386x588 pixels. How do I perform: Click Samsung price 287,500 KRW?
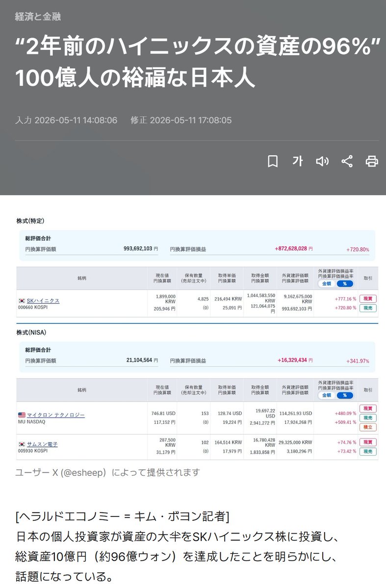167,443
